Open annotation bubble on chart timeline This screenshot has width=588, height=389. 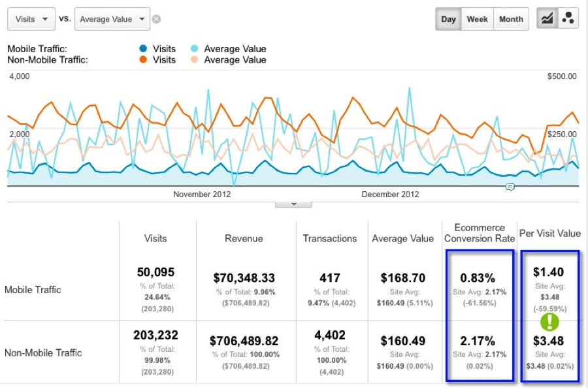coord(510,187)
